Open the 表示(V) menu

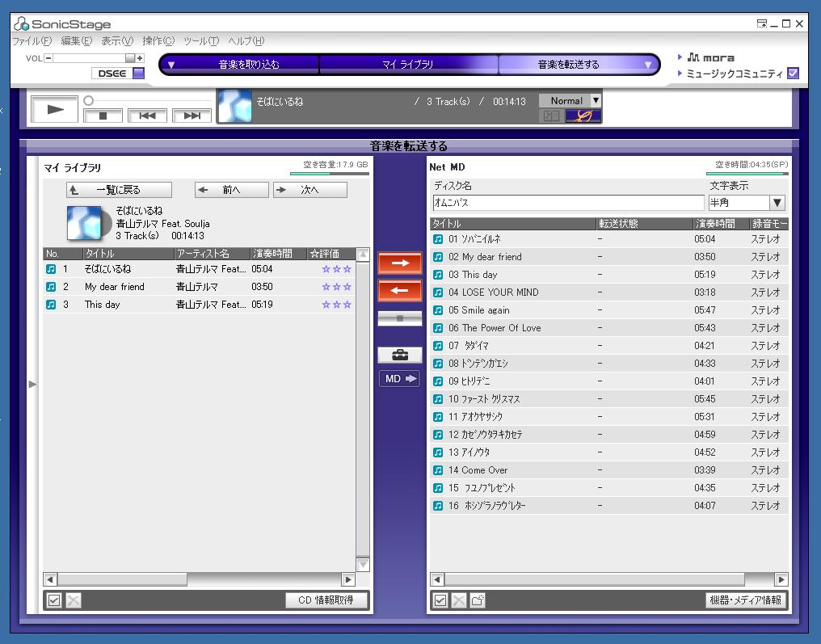pyautogui.click(x=117, y=41)
